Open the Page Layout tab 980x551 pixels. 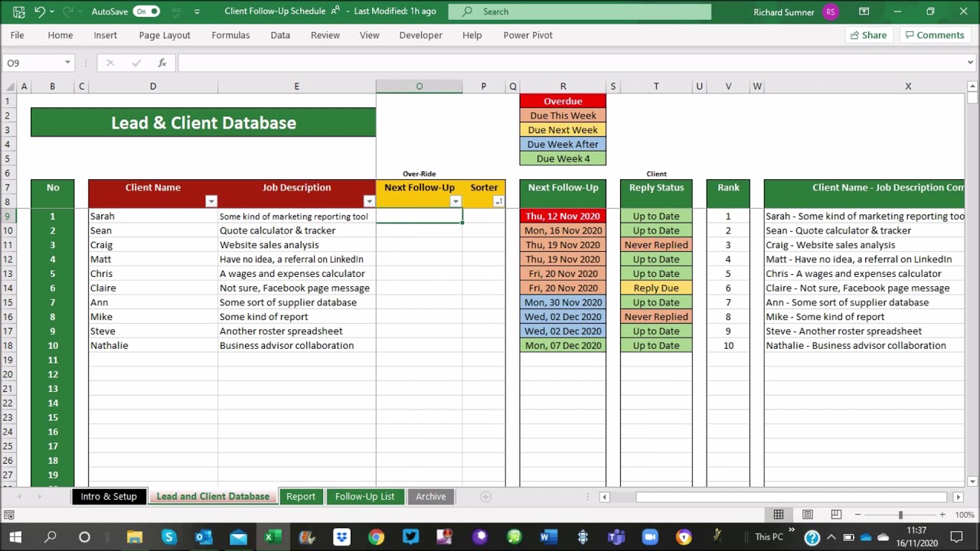point(165,35)
